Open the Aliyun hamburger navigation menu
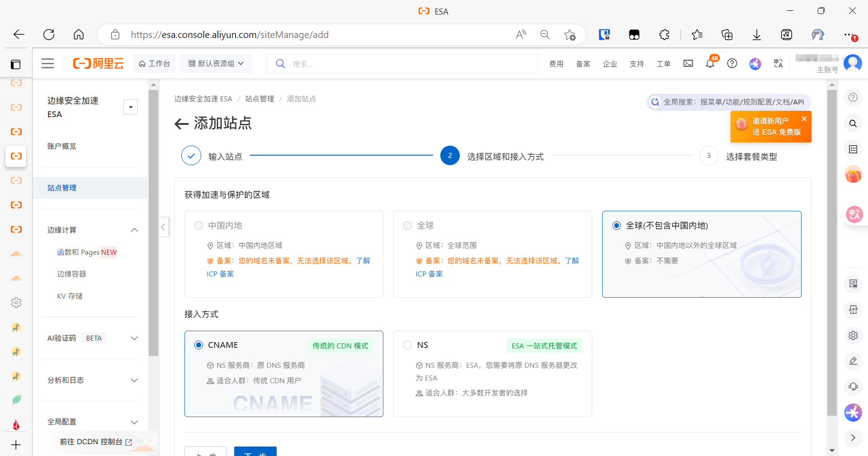Screen dimensions: 868x456 [x=47, y=64]
